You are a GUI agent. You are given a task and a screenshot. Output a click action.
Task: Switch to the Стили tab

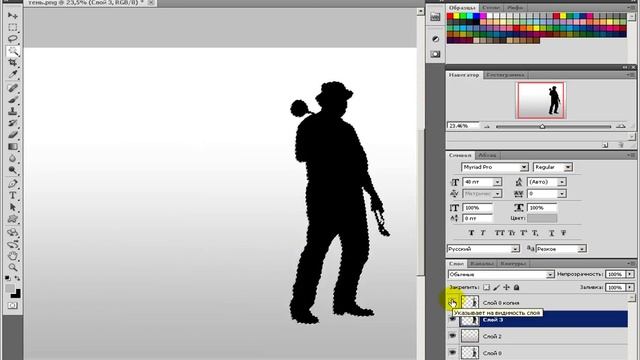pos(491,8)
